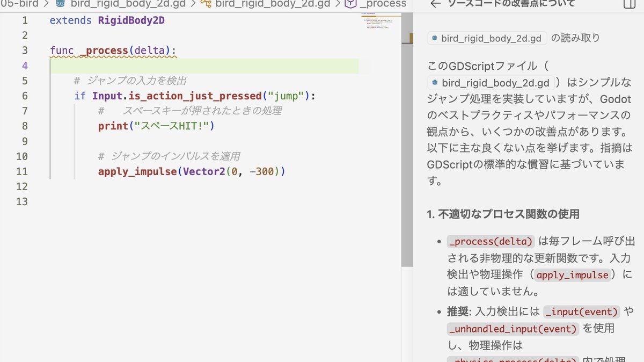
Task: Click line number 6 in gutter
Action: click(x=25, y=96)
